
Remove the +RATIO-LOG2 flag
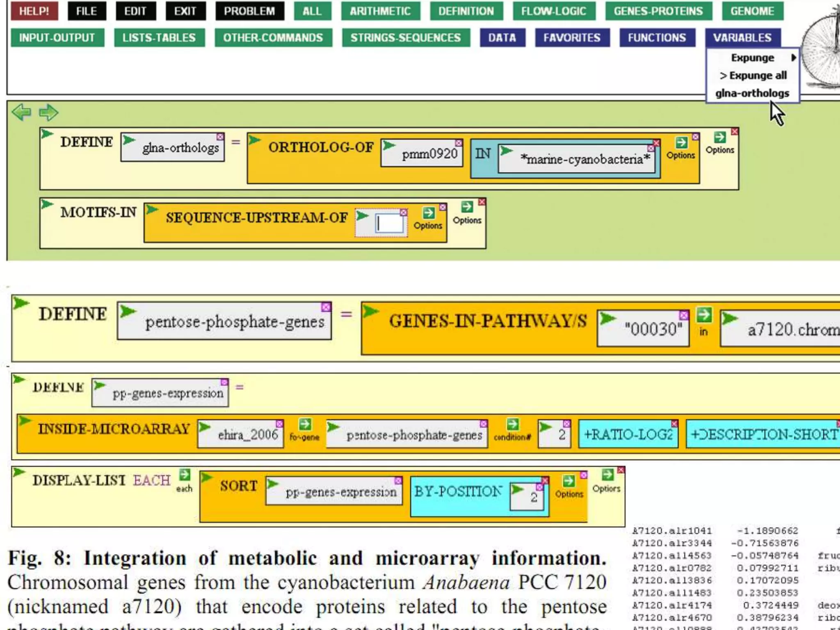coord(674,423)
